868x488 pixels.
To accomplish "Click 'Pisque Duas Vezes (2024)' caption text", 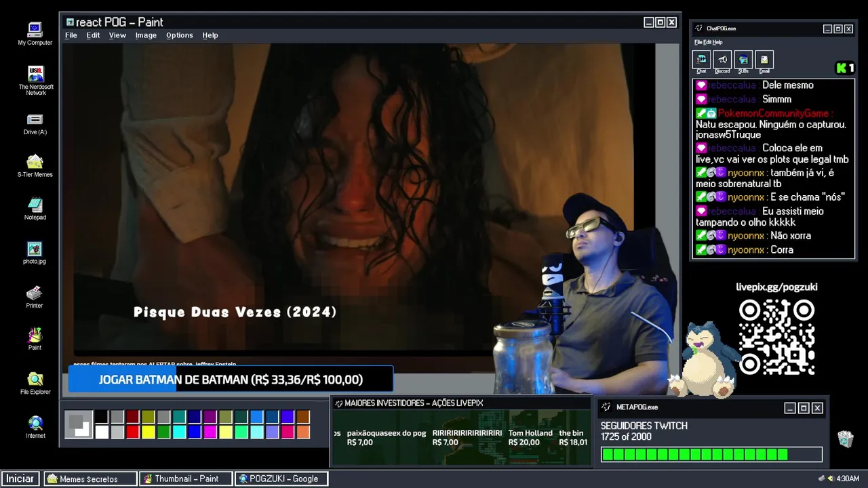I will [235, 312].
